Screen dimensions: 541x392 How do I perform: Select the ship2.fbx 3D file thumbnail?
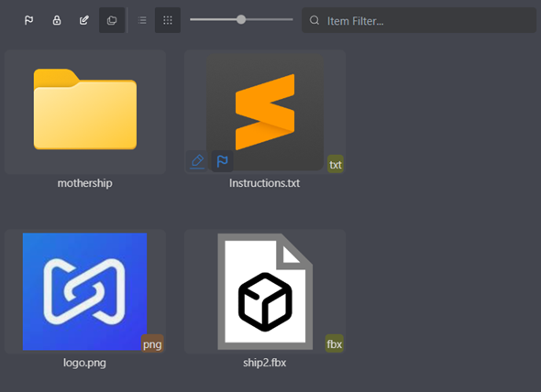click(x=265, y=291)
